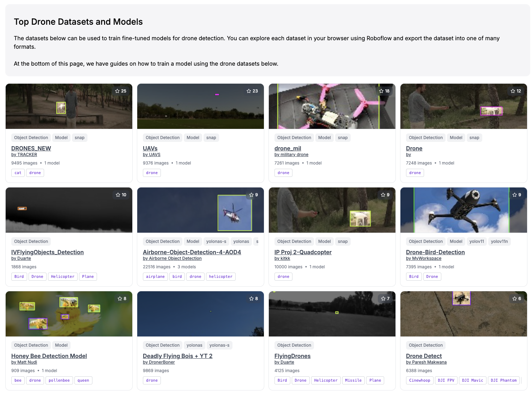Click "9869 images" count text

pos(156,371)
